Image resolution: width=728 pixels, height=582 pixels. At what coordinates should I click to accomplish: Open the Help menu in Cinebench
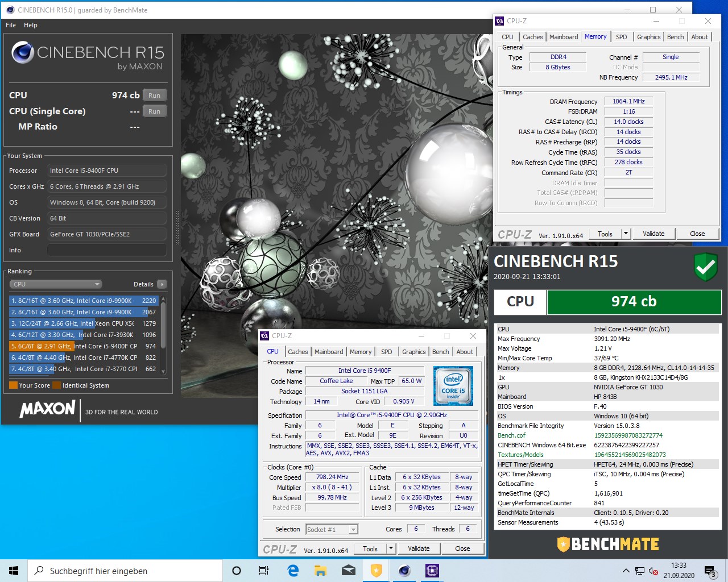pos(31,25)
